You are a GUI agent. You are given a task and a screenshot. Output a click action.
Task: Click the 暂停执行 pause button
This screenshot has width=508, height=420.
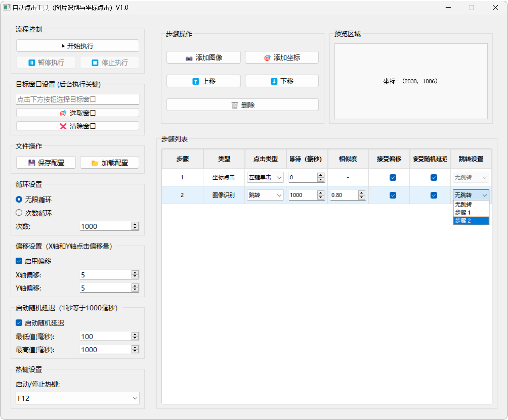tap(46, 63)
